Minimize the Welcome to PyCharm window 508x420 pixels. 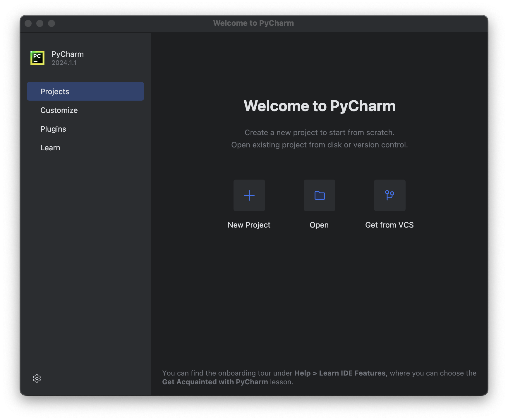click(40, 23)
